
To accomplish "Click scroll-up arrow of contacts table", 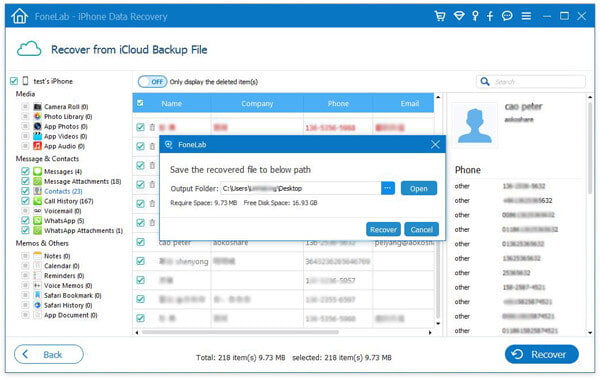I will [438, 97].
